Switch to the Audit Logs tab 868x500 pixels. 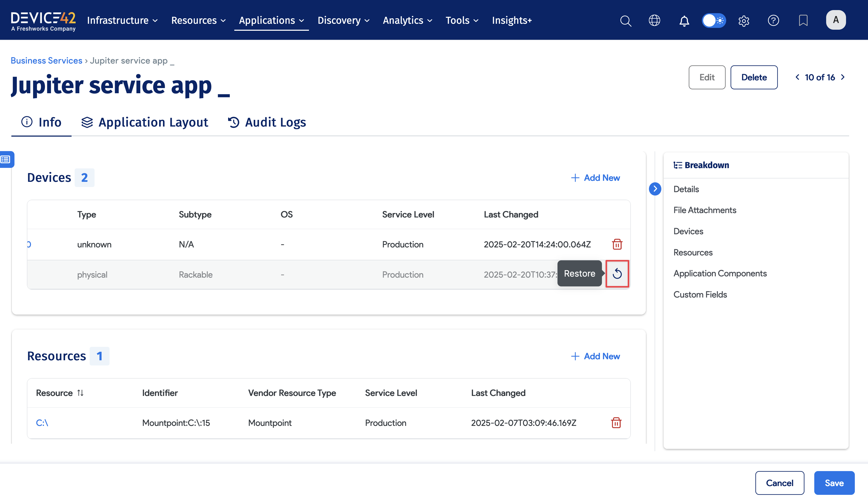(267, 122)
